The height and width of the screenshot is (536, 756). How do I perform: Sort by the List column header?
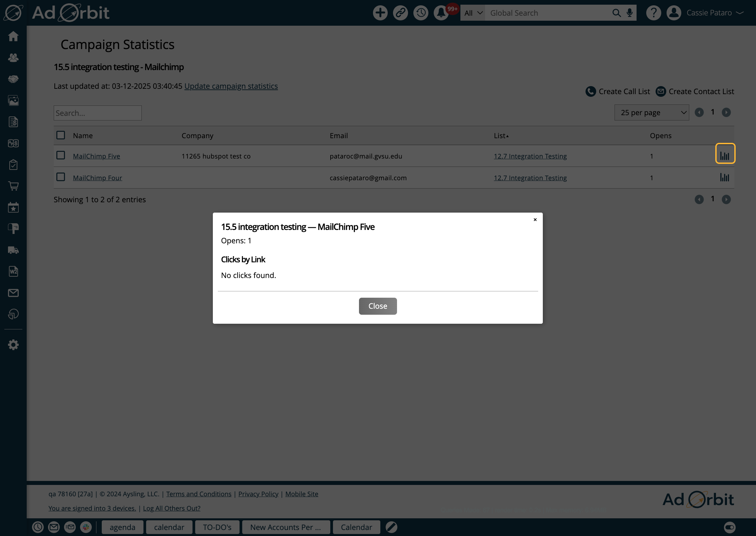pos(501,136)
